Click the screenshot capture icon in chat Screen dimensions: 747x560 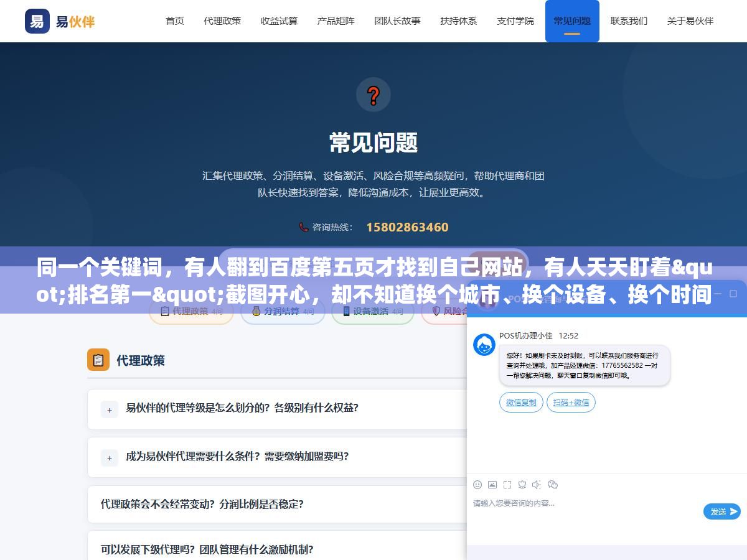click(507, 485)
